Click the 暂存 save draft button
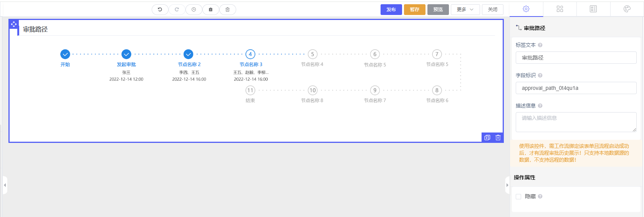The height and width of the screenshot is (217, 644). (414, 10)
